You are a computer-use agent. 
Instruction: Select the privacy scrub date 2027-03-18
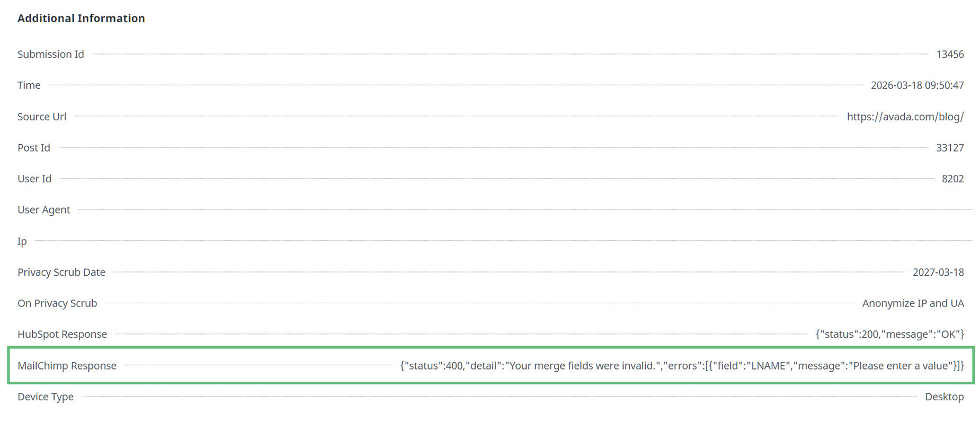tap(938, 273)
